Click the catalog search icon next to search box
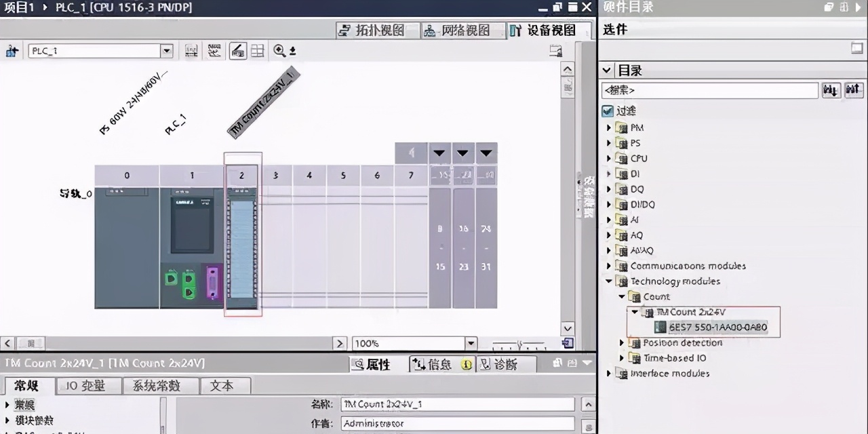868x434 pixels. pyautogui.click(x=830, y=90)
